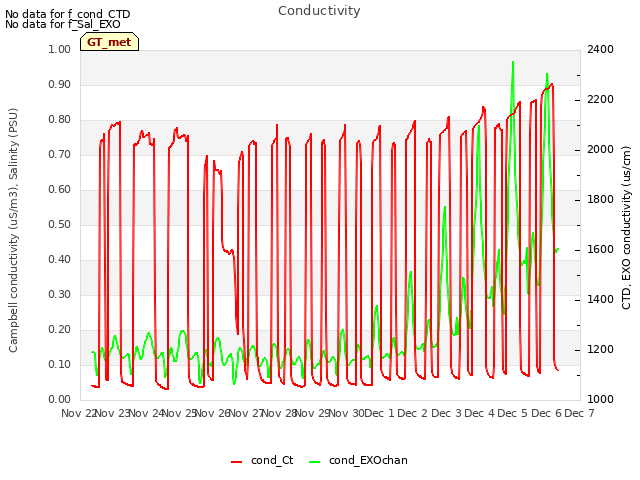Click the 1200 right axis value
The width and height of the screenshot is (640, 480).
pos(600,349)
